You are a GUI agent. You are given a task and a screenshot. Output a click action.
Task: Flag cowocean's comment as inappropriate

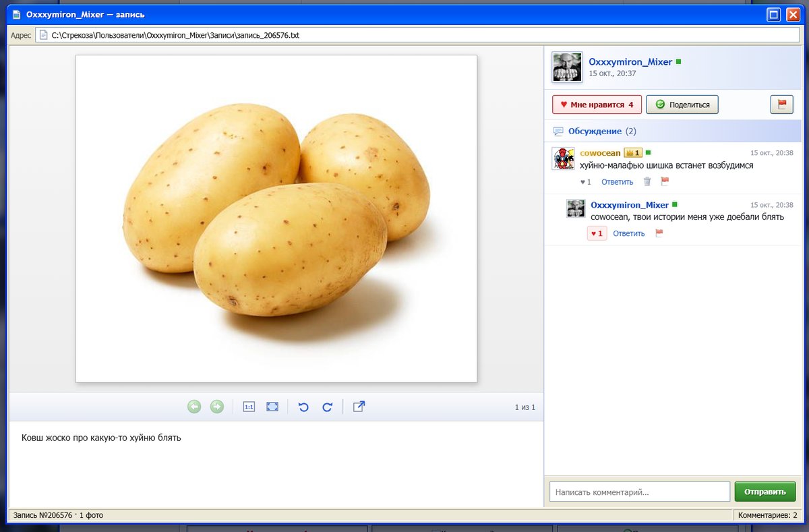click(x=664, y=181)
